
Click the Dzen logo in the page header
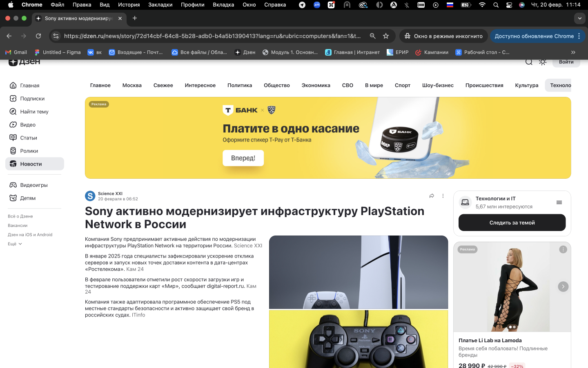(24, 62)
